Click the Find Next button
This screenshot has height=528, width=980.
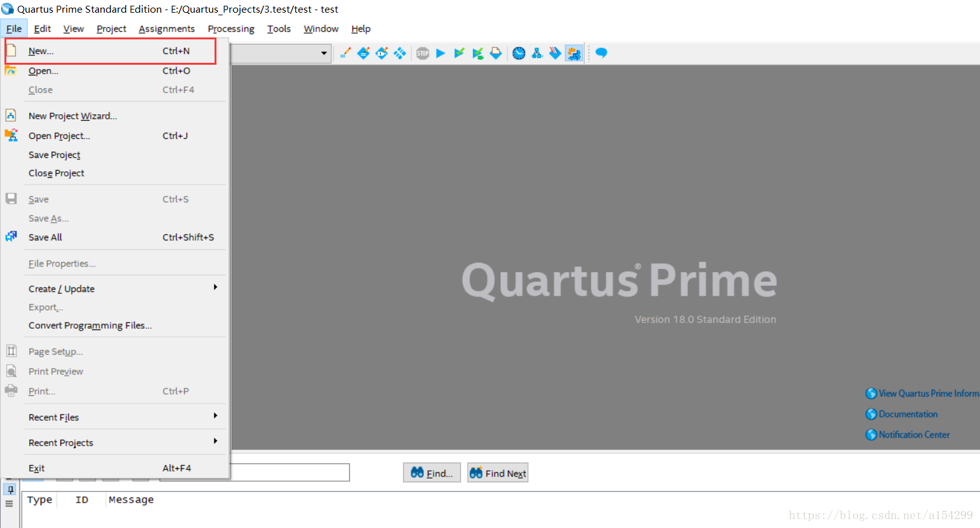(x=498, y=473)
